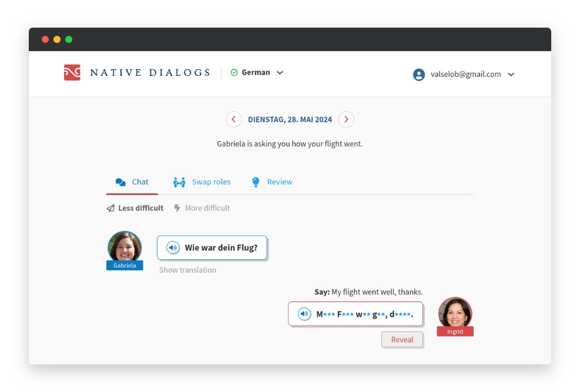Screen dimensions: 580x392
Task: Play audio for the masked answer
Action: [304, 314]
